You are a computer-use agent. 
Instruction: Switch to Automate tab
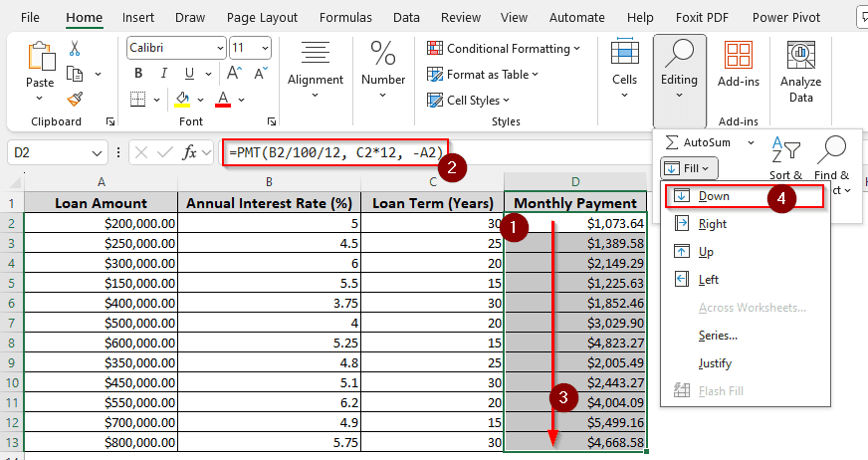(576, 17)
